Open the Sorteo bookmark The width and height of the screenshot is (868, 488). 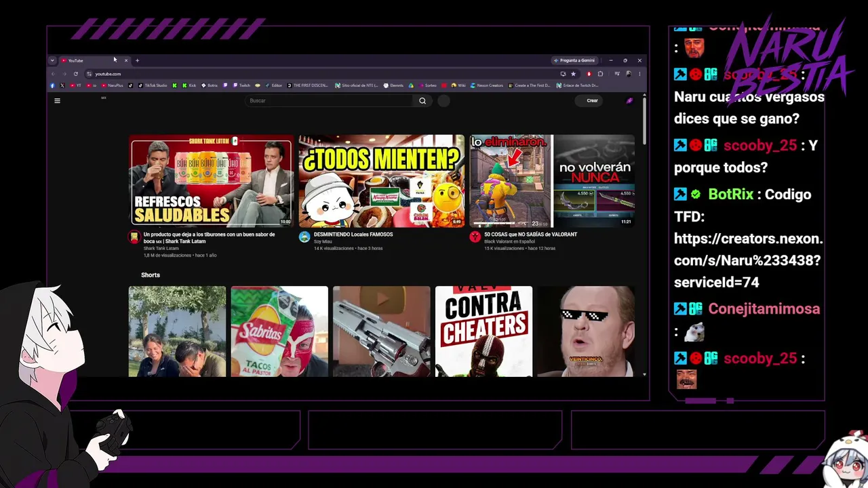click(x=427, y=85)
